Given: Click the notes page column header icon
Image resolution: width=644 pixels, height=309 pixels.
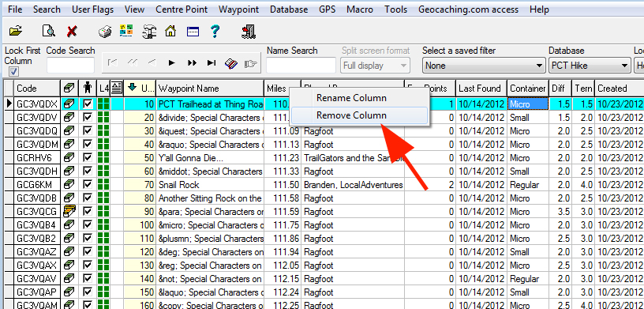Looking at the screenshot, I should coord(117,88).
